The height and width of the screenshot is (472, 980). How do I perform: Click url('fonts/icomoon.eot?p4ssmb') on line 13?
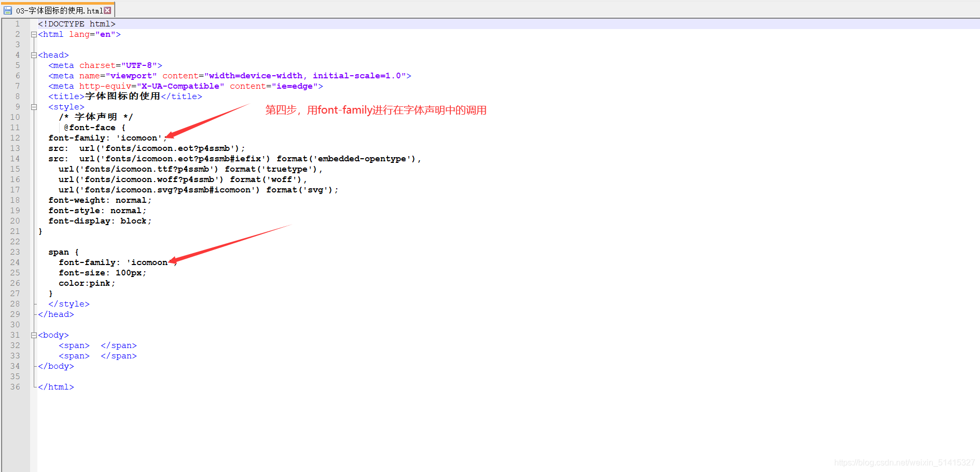pyautogui.click(x=160, y=148)
